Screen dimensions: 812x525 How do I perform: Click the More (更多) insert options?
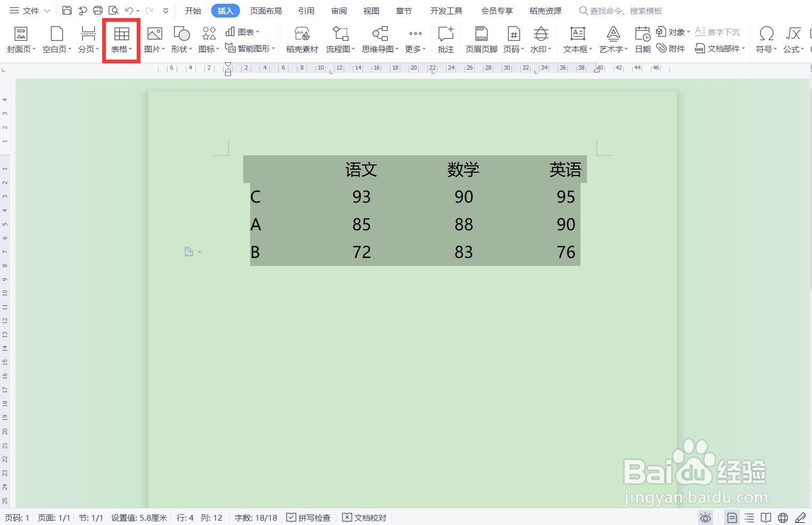pyautogui.click(x=415, y=40)
